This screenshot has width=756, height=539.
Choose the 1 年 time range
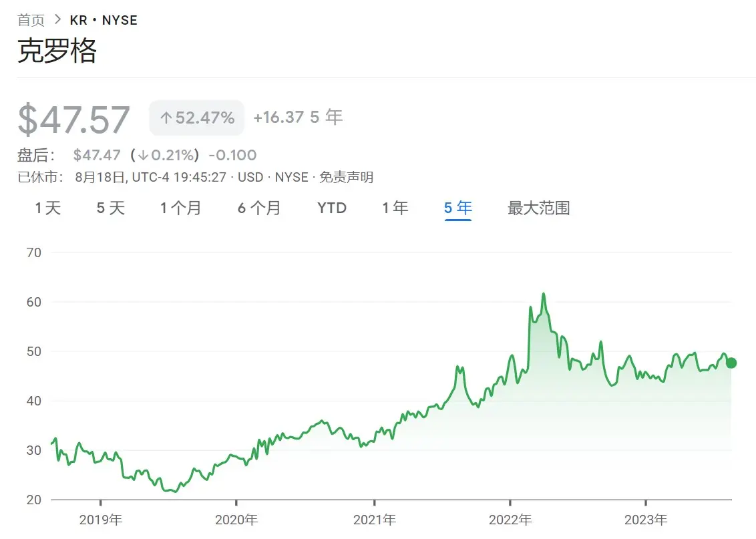coord(395,208)
